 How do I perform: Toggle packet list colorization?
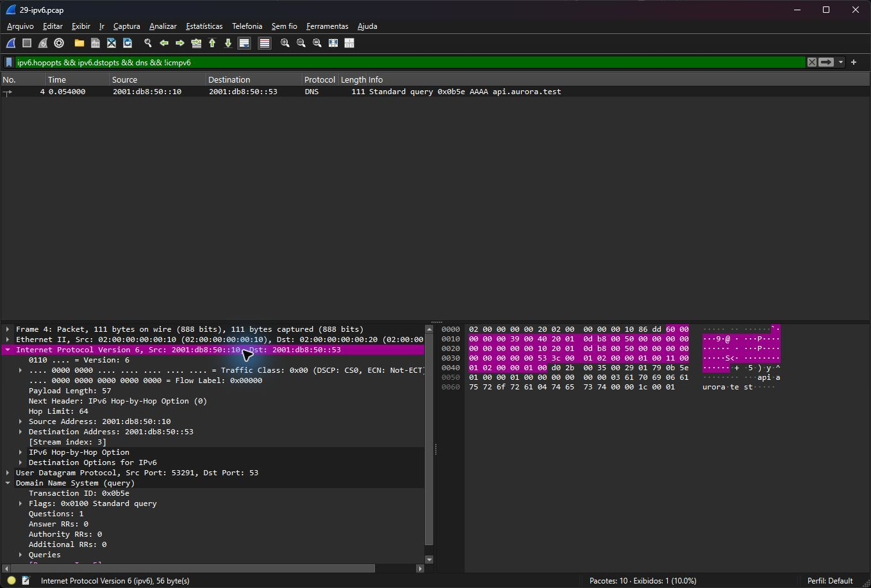[265, 43]
